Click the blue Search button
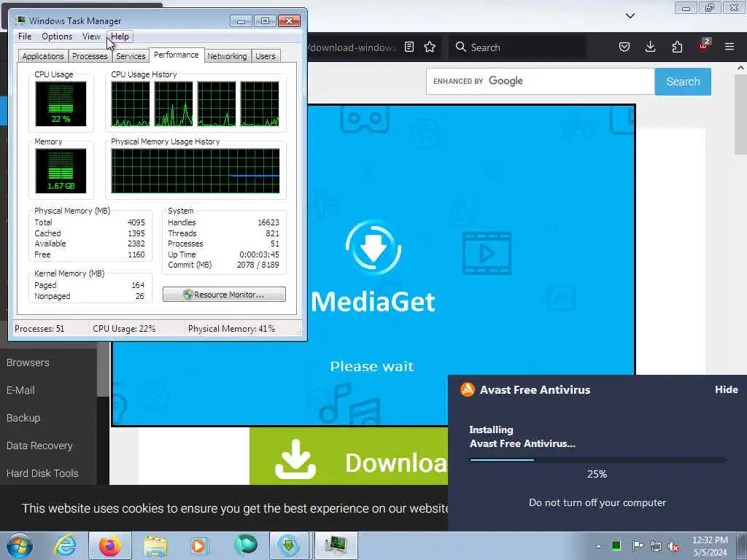 point(683,82)
